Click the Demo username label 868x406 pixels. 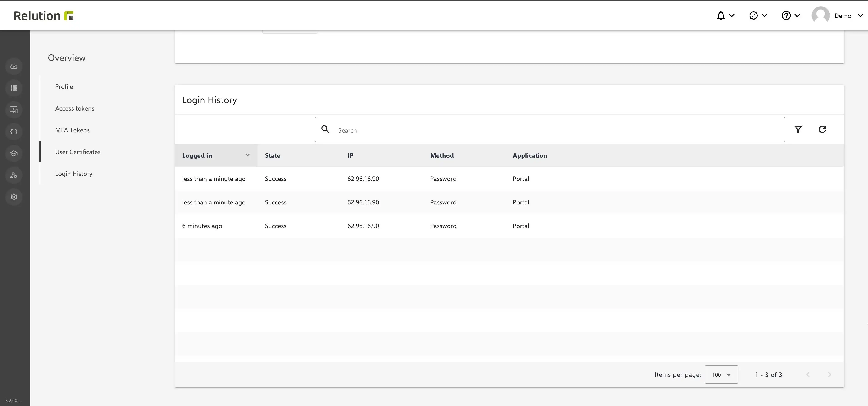pos(843,16)
